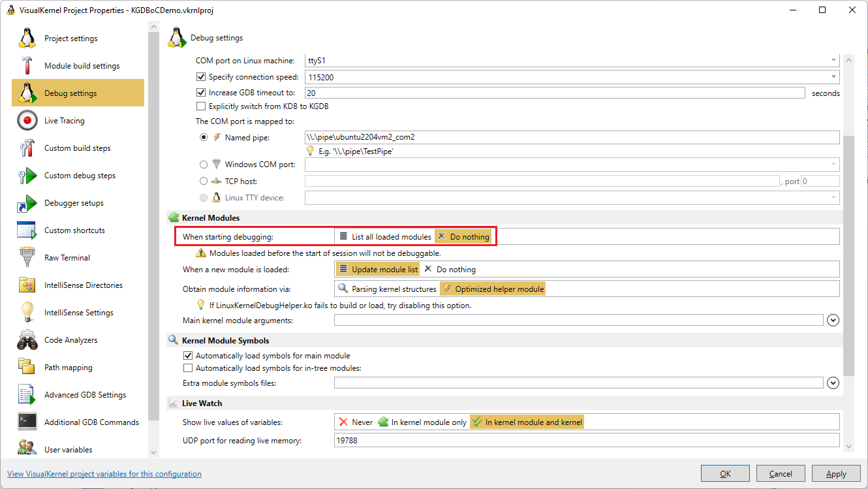Viewport: 868px width, 489px height.
Task: Click the Apply button
Action: (x=836, y=473)
